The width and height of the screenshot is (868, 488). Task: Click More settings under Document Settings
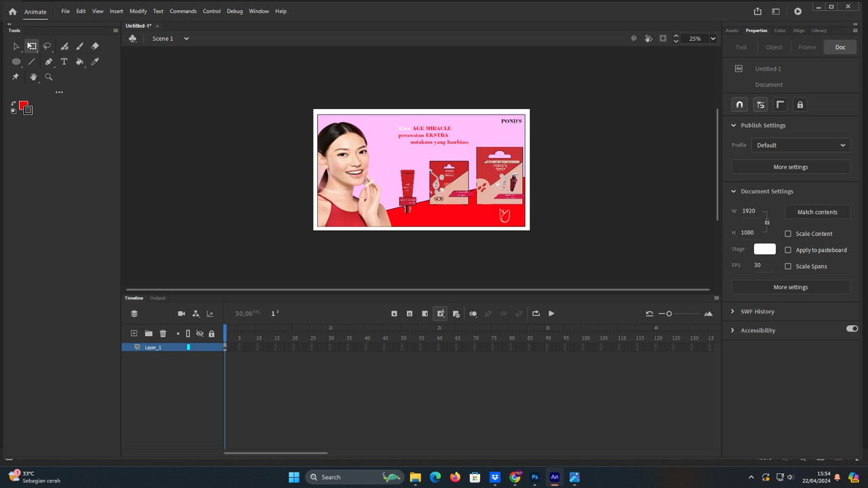791,287
